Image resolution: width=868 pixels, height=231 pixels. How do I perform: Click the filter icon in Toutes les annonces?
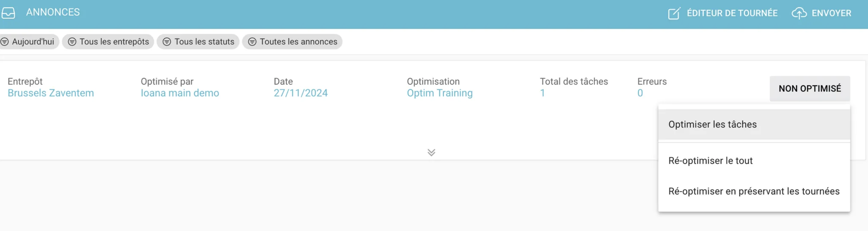252,42
